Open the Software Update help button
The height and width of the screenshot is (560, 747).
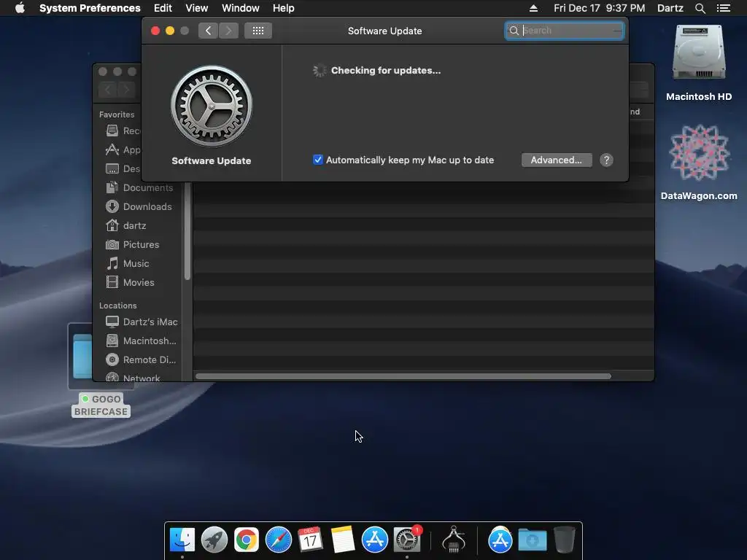pyautogui.click(x=606, y=160)
